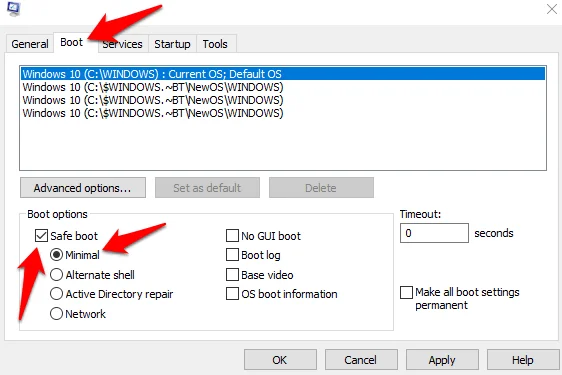Select the Boot tab
This screenshot has height=375, width=562.
click(x=71, y=42)
